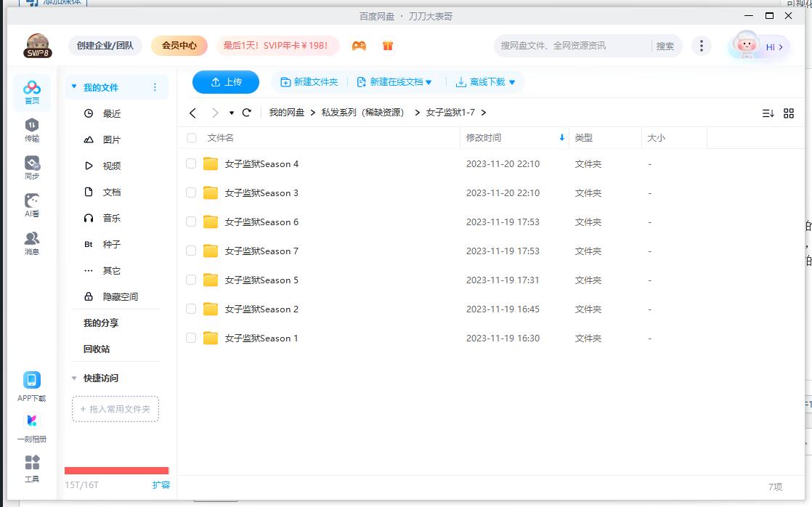The image size is (812, 507).
Task: Open the 回收站 recycle bin
Action: (97, 349)
